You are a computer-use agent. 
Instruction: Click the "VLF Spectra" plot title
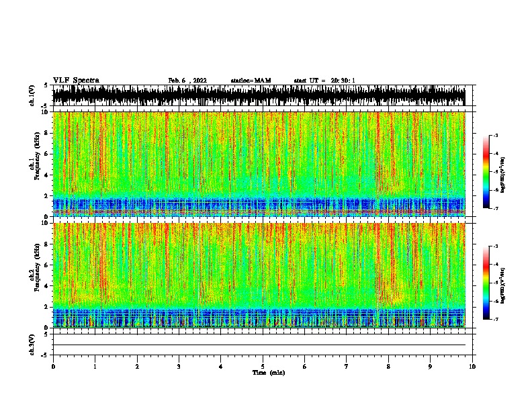(76, 81)
